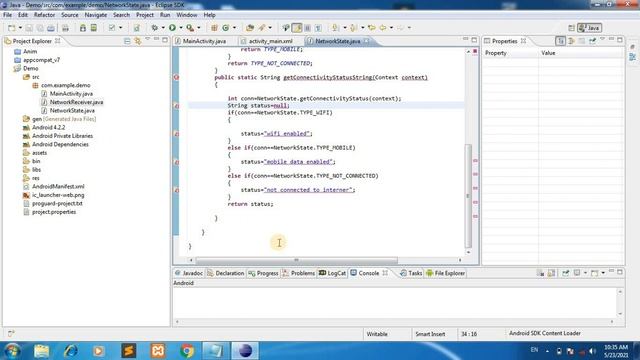Click the Next Annotation arrow icon

click(x=336, y=28)
